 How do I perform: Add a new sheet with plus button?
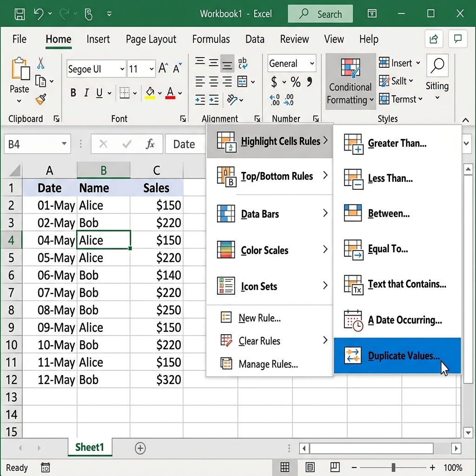point(140,448)
